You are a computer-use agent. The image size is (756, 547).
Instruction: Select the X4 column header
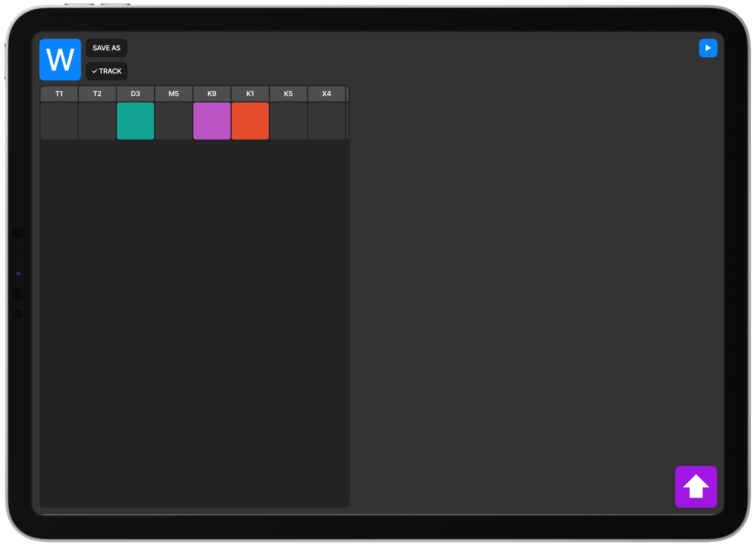tap(326, 94)
